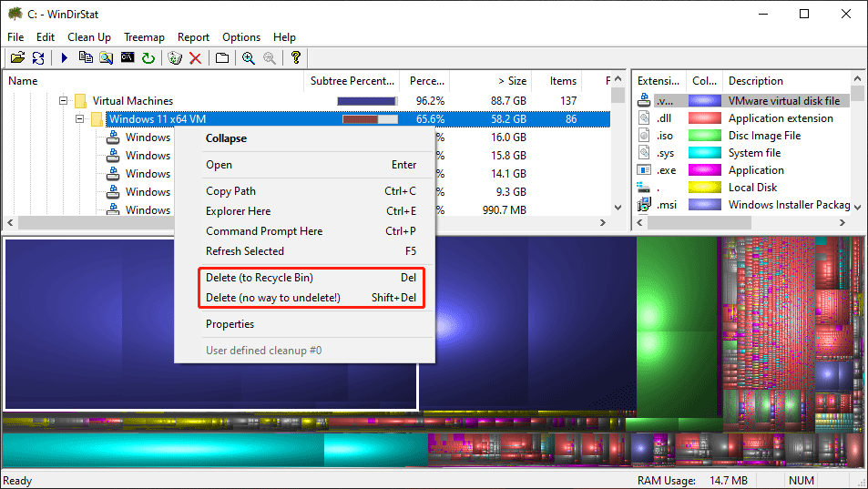Open the Clean Up menu
Screen dimensions: 868x489
(89, 37)
